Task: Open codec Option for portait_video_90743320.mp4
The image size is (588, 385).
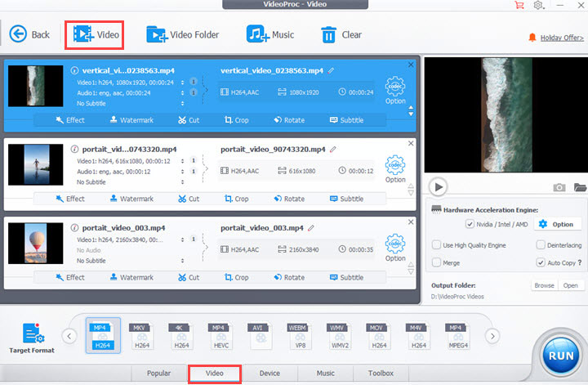Action: (395, 169)
